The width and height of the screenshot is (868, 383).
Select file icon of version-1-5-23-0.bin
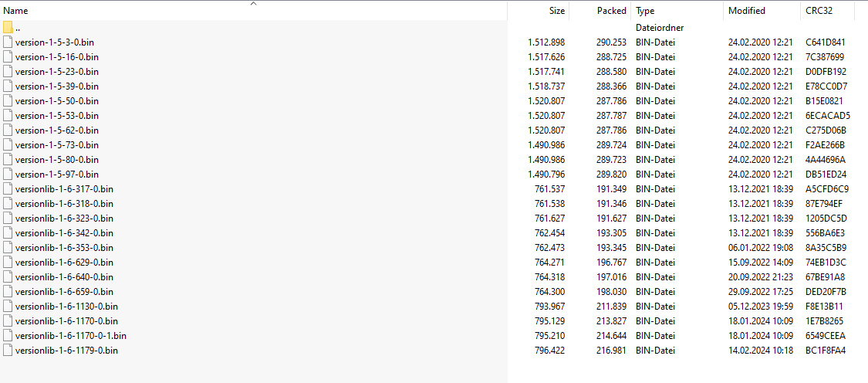coord(7,72)
